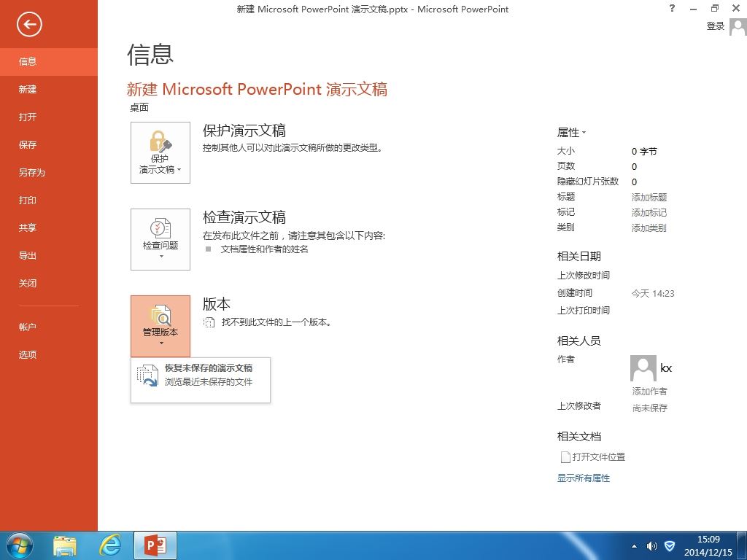Click the Protect Presentation lock and key icon
Image resolution: width=747 pixels, height=560 pixels.
[x=160, y=141]
